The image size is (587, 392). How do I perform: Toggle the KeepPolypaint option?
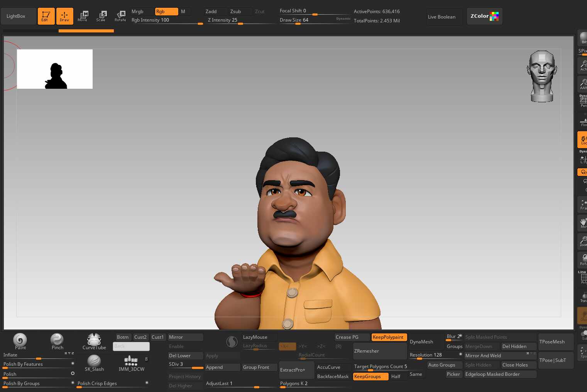coord(389,337)
